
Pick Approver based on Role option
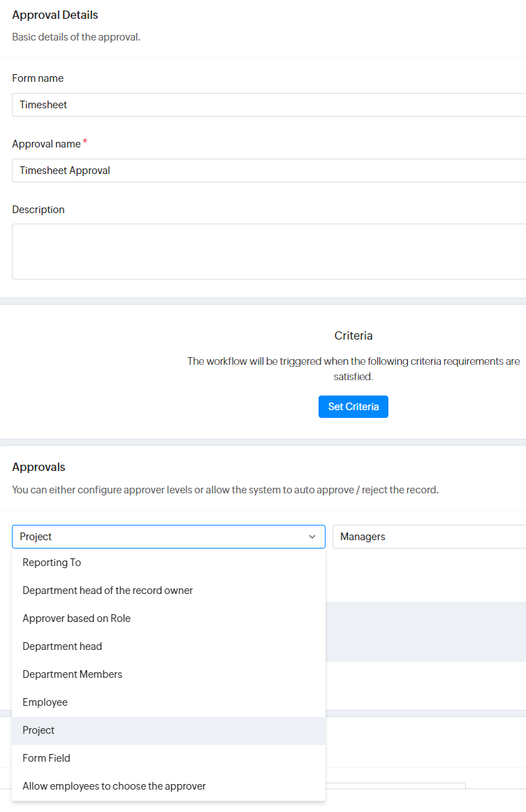tap(76, 618)
